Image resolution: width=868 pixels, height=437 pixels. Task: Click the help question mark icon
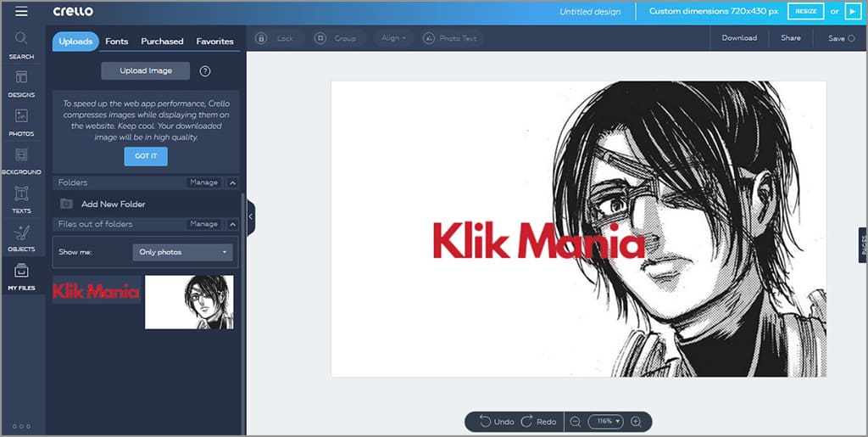point(205,71)
